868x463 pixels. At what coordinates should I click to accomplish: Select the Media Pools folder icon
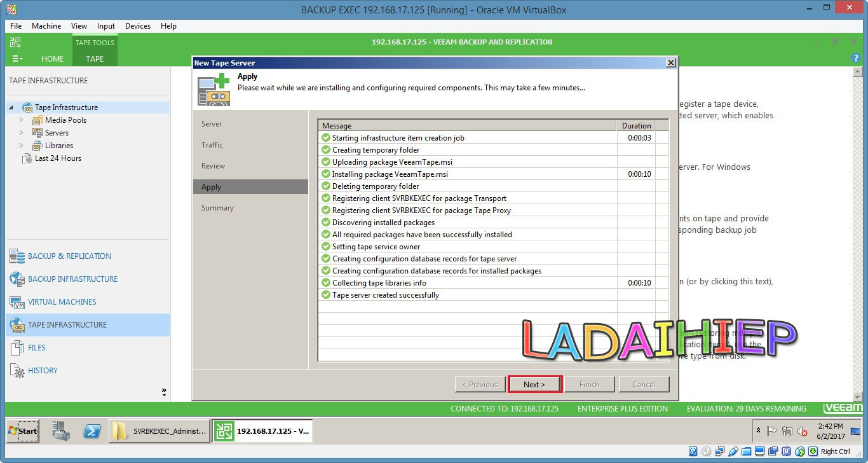[x=37, y=120]
